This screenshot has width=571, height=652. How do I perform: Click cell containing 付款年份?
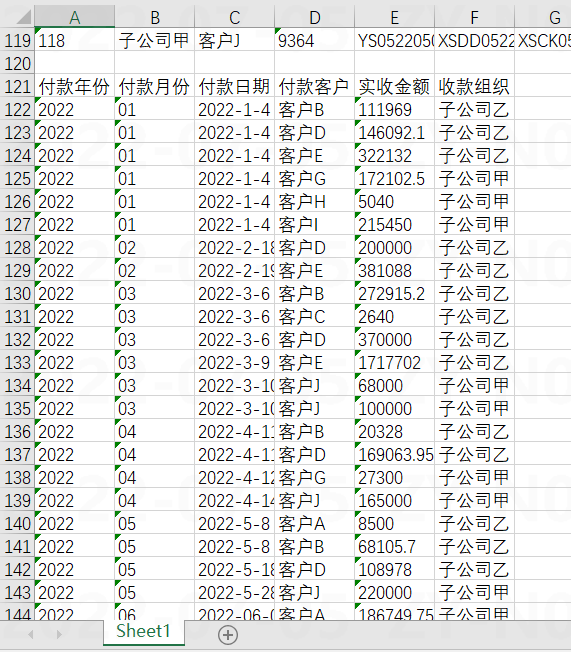click(x=74, y=86)
